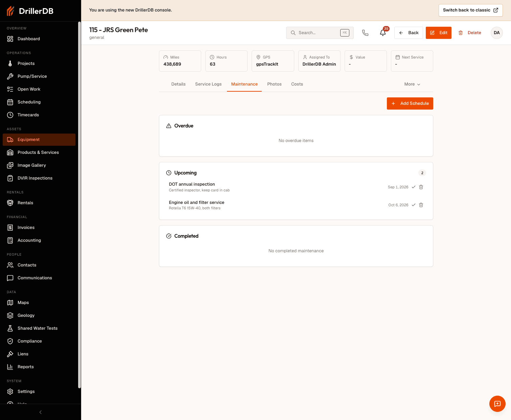
Task: Open Liens page
Action: pos(39,354)
